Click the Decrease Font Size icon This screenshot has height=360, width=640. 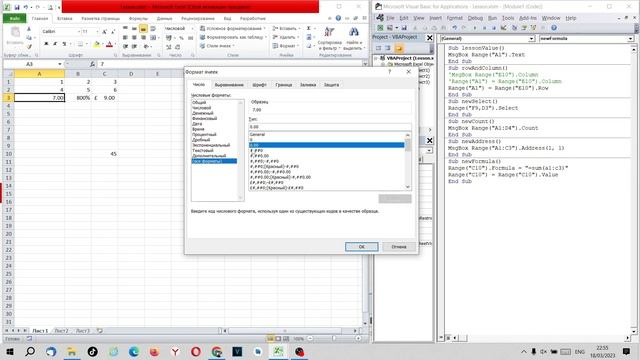[x=113, y=31]
